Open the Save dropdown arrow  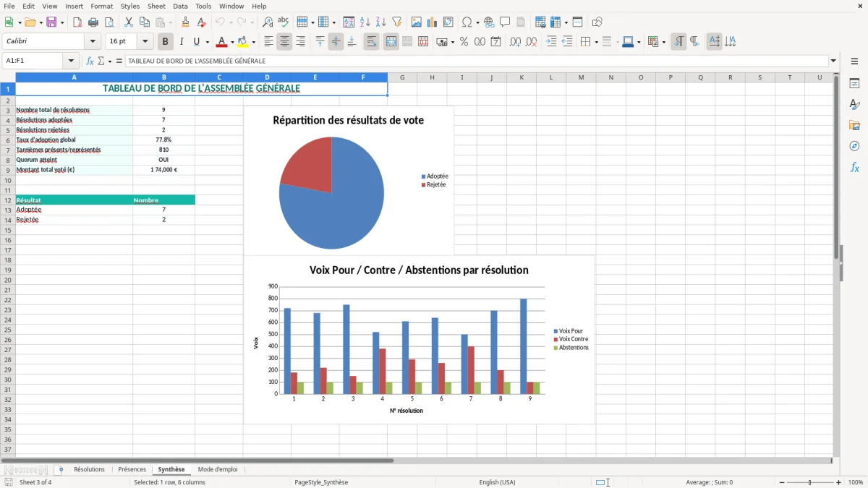61,22
